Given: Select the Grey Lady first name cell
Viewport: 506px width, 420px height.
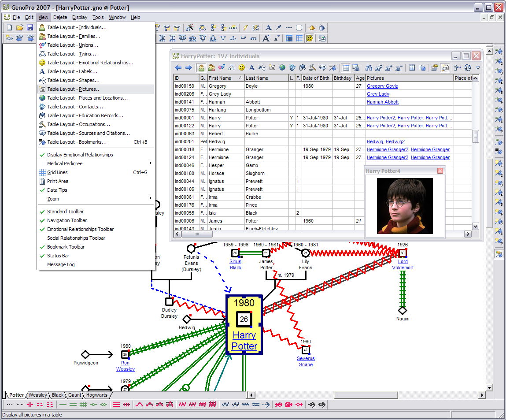Looking at the screenshot, I should (x=226, y=94).
